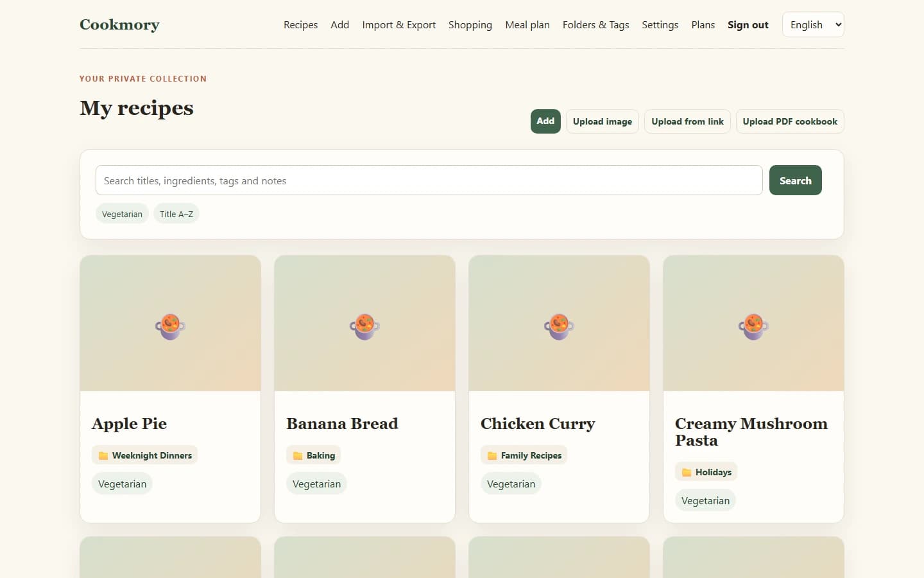Open Chicken Curry recipe thumbnail
This screenshot has height=578, width=924.
pos(559,323)
